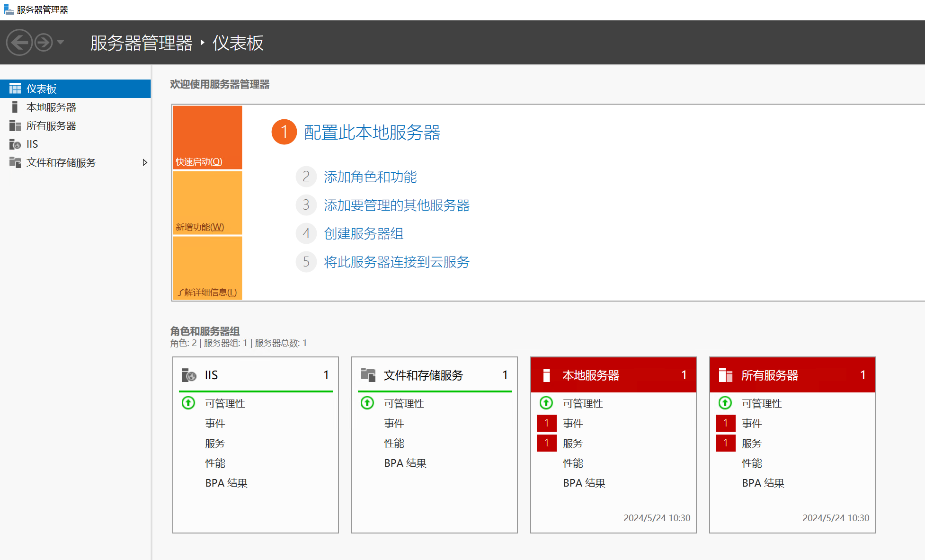This screenshot has width=925, height=560.
Task: Click the forward navigation arrow
Action: [44, 43]
